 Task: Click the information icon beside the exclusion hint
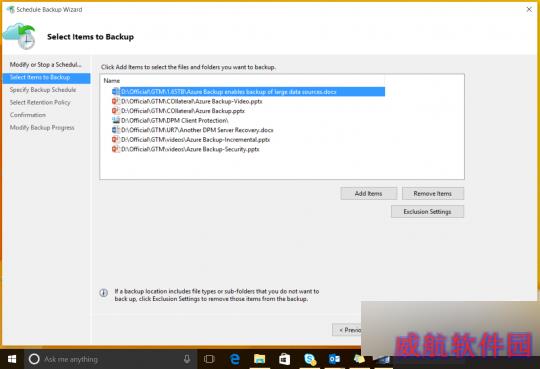point(104,293)
